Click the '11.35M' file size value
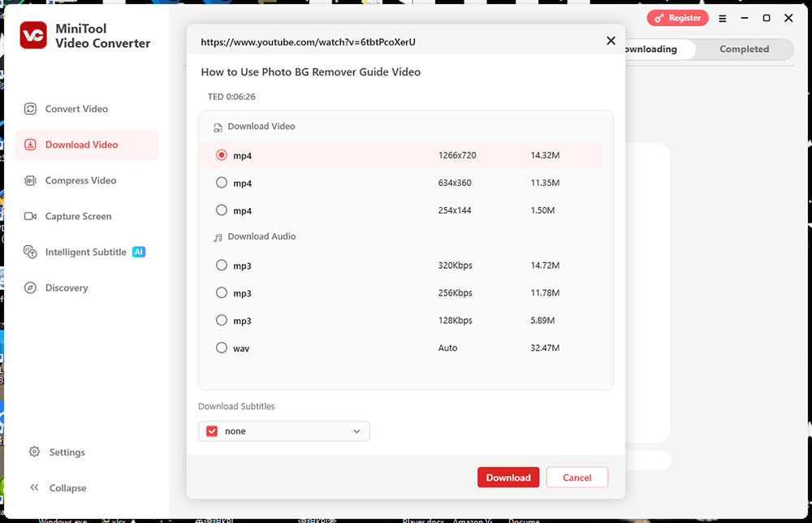This screenshot has width=812, height=523. tap(545, 183)
